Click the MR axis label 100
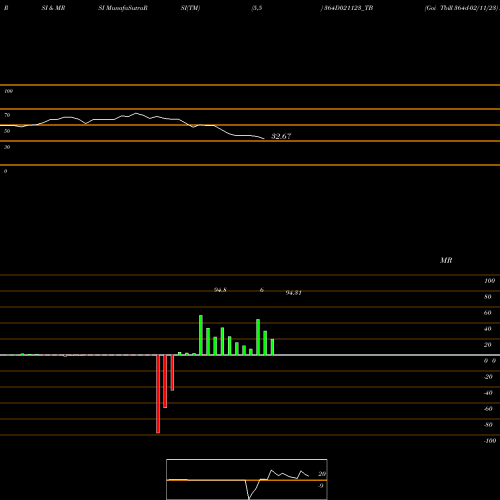 pyautogui.click(x=490, y=281)
